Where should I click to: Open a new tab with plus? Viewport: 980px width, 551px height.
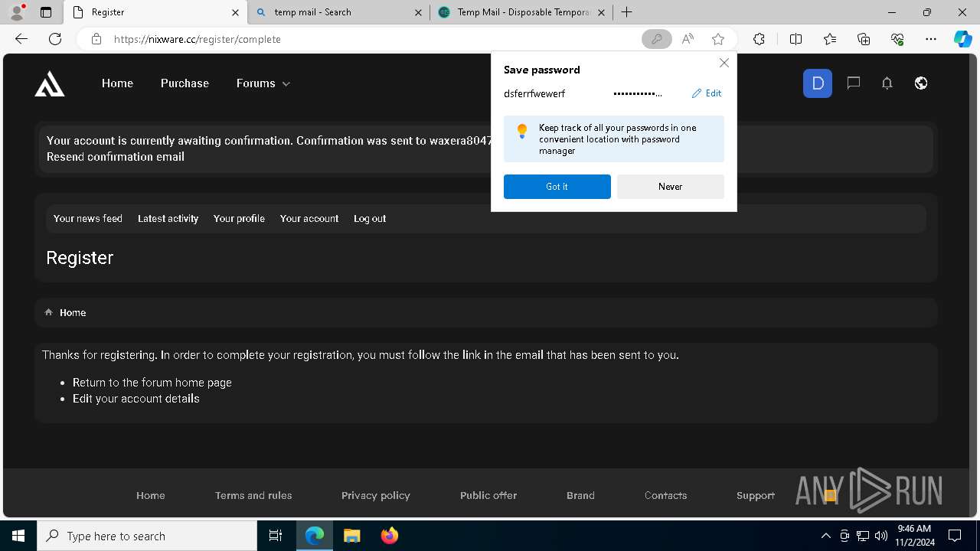tap(626, 12)
